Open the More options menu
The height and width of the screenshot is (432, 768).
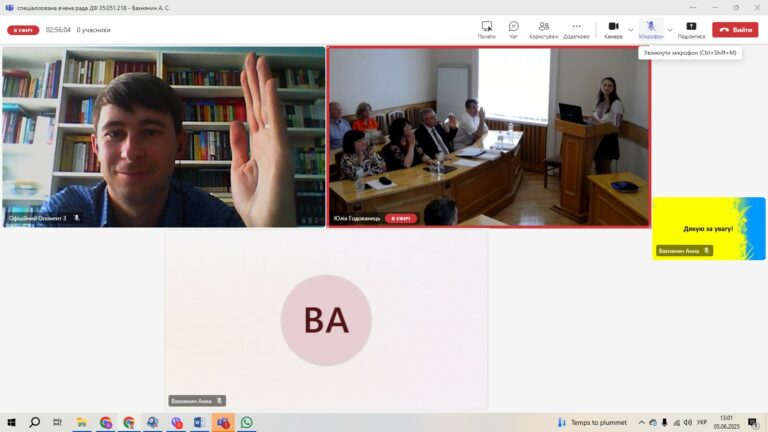coord(576,30)
